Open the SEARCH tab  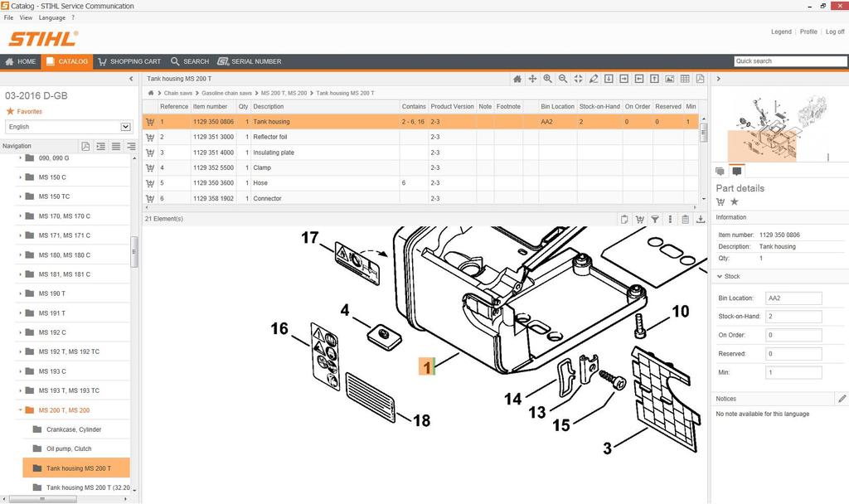click(x=190, y=61)
